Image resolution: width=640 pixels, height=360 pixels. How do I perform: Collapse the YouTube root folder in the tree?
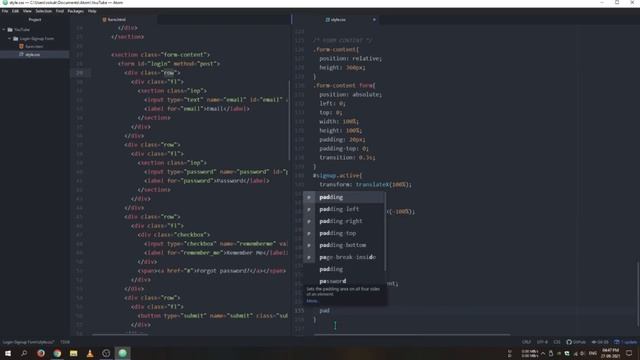click(4, 30)
